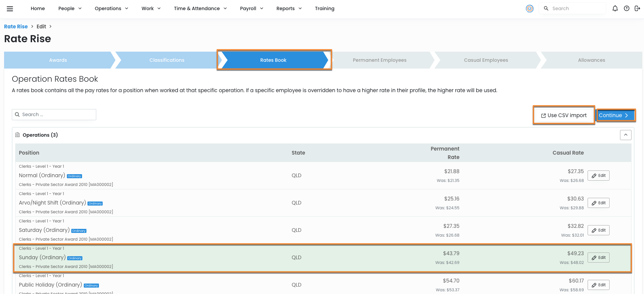Open the Training menu item
This screenshot has width=644, height=294.
pos(325,8)
